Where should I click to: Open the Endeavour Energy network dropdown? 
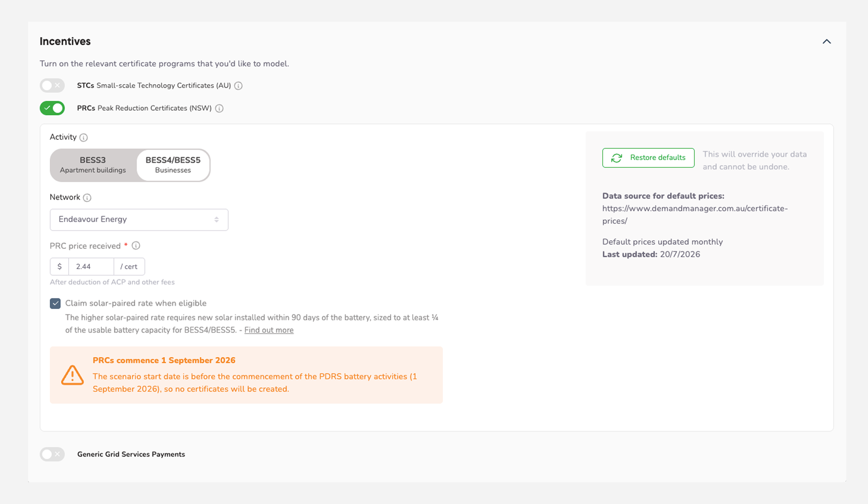click(139, 220)
